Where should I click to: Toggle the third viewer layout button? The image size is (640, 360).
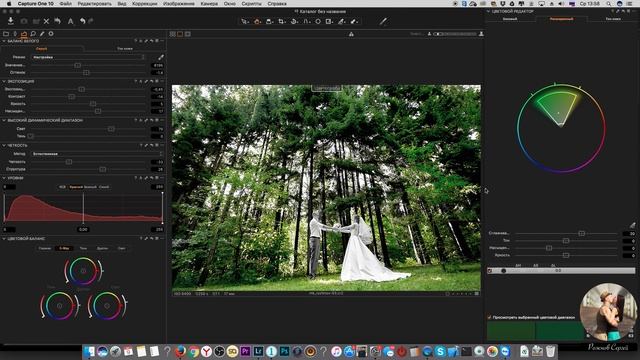point(188,34)
